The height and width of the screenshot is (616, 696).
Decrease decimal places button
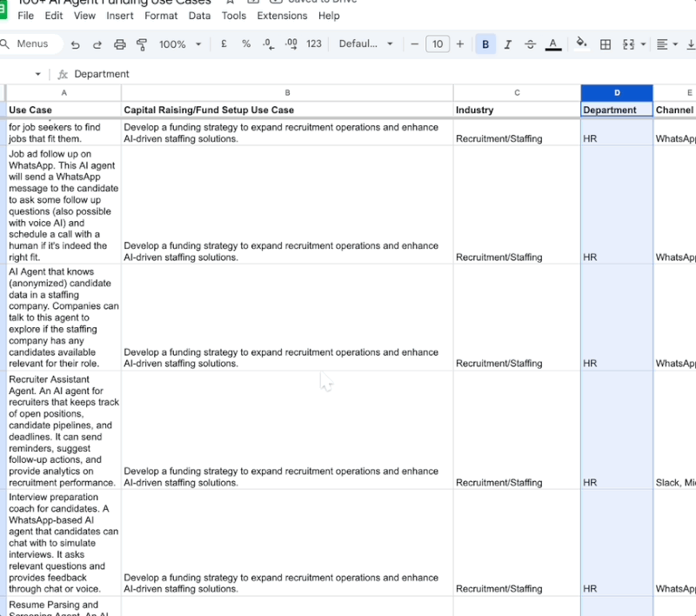(x=268, y=44)
